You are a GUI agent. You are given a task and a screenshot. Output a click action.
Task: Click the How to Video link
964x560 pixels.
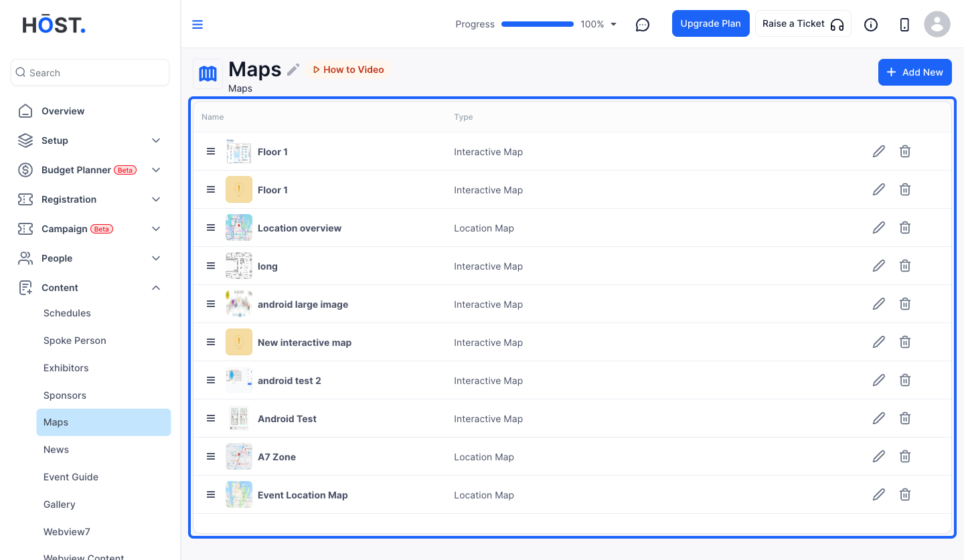click(348, 70)
